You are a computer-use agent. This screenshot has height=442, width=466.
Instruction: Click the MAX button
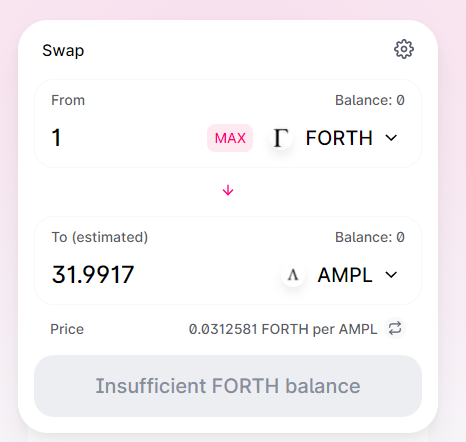click(x=230, y=138)
